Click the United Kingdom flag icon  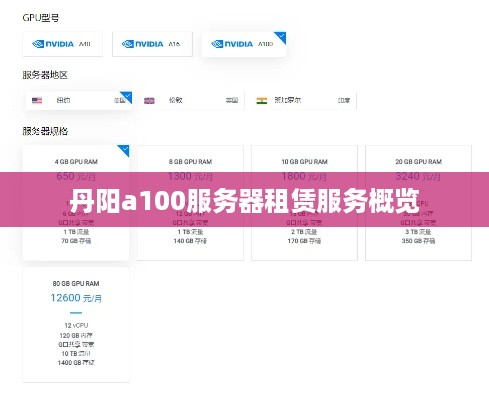149,100
